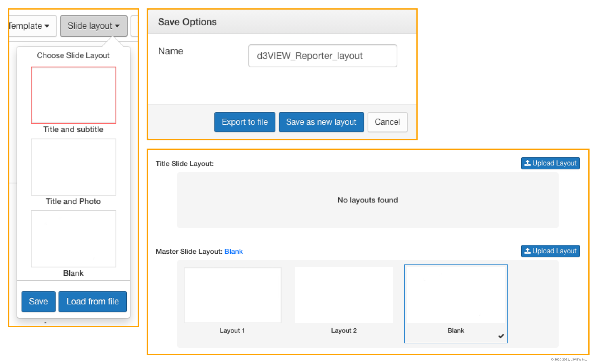This screenshot has height=364, width=598.
Task: Click Export to file
Action: pos(245,122)
